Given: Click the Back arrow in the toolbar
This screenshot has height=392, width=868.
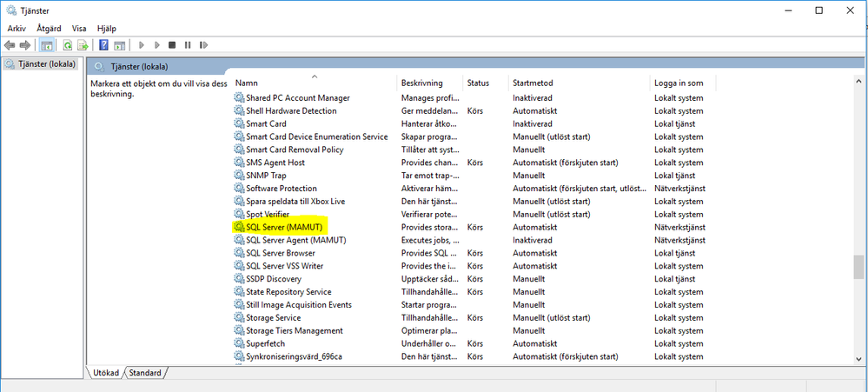Looking at the screenshot, I should [x=9, y=45].
